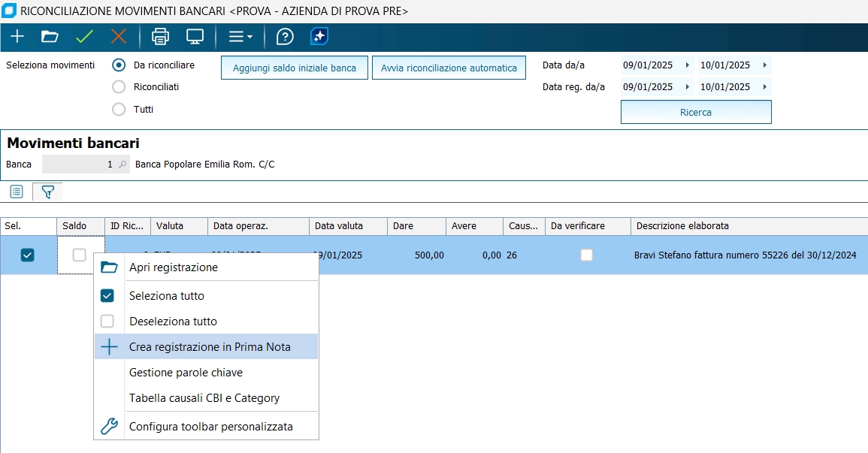Click the New (plus) toolbar icon
868x453 pixels.
coord(17,36)
